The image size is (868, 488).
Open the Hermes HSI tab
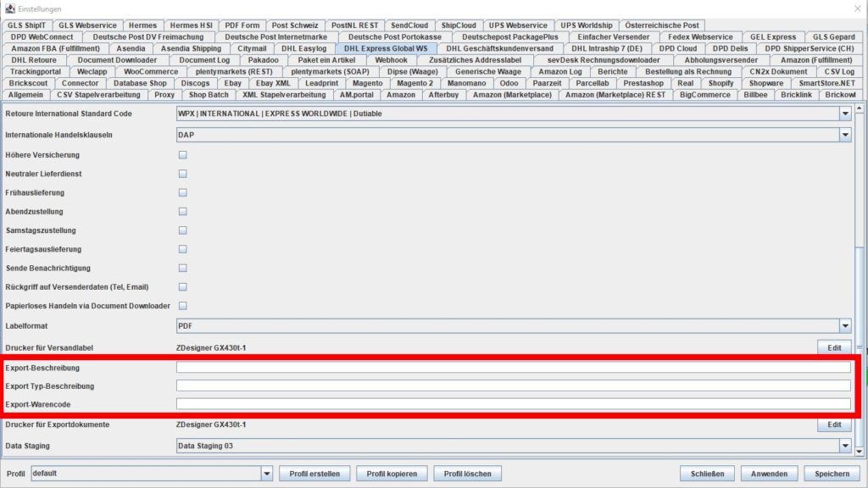coord(191,25)
